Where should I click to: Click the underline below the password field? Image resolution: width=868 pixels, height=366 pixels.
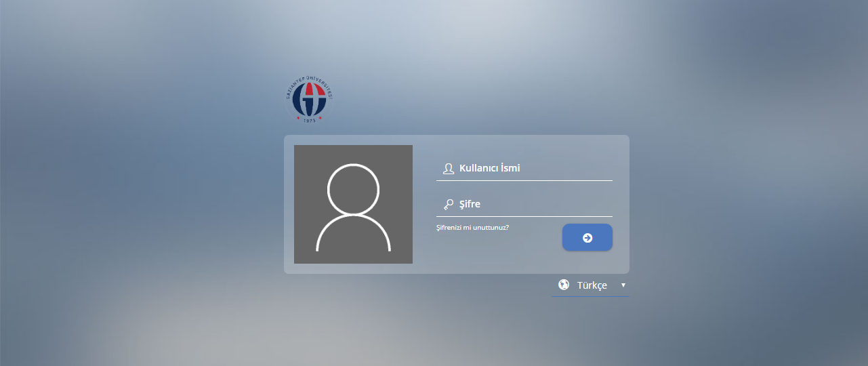tap(524, 216)
